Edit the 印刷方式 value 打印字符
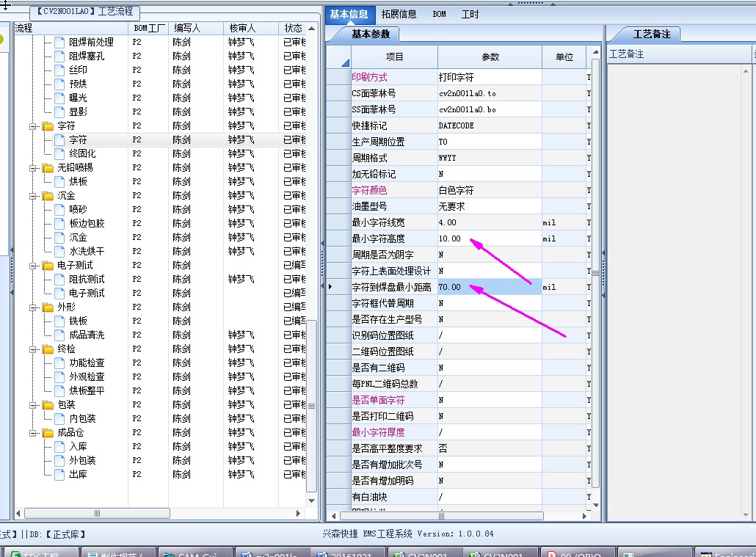 [x=490, y=77]
